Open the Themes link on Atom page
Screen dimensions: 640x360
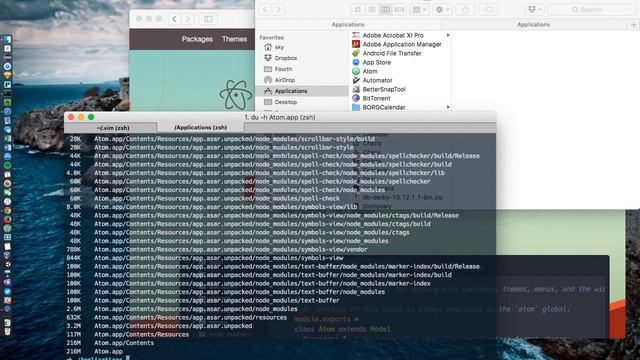point(234,39)
